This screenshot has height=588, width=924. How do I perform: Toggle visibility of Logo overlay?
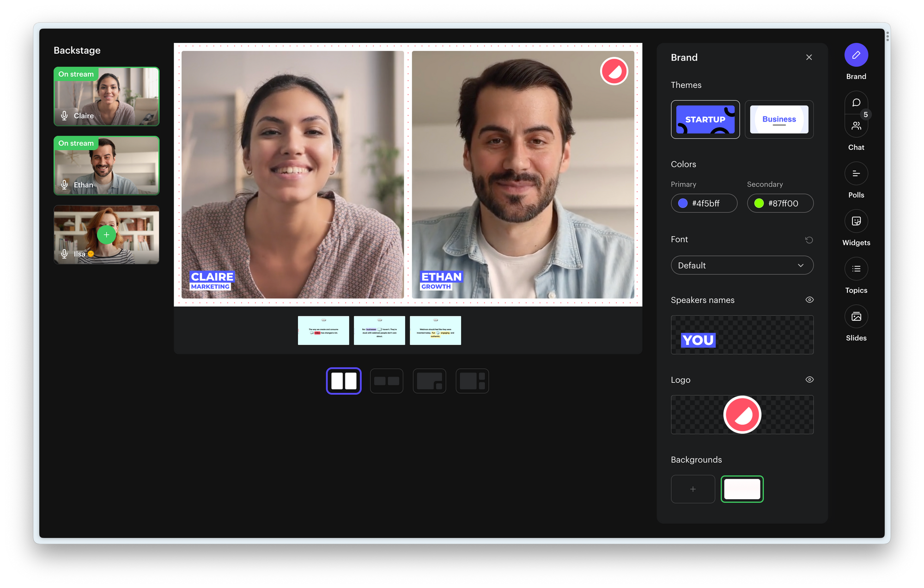pos(809,379)
